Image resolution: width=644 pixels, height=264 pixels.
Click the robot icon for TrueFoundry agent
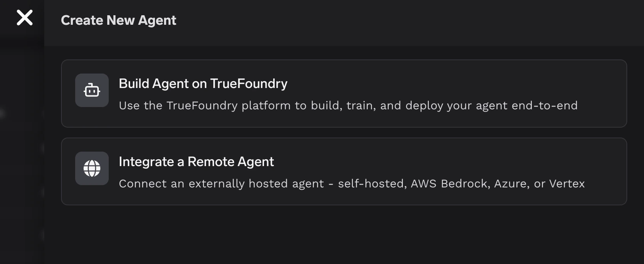(x=92, y=90)
